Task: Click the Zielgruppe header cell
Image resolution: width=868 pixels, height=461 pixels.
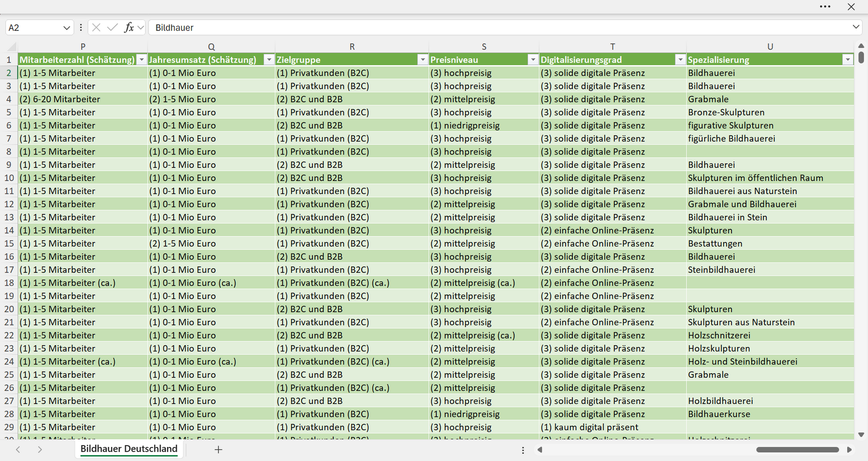Action: tap(352, 60)
